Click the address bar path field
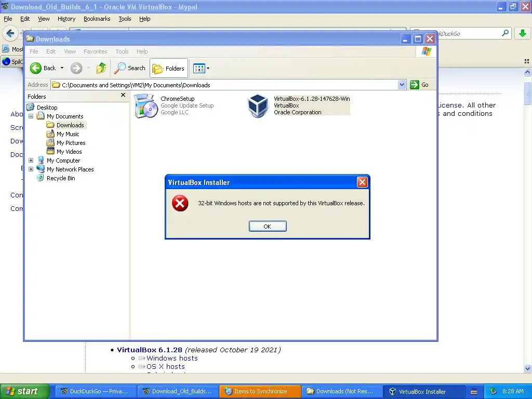The height and width of the screenshot is (399, 532). click(224, 85)
